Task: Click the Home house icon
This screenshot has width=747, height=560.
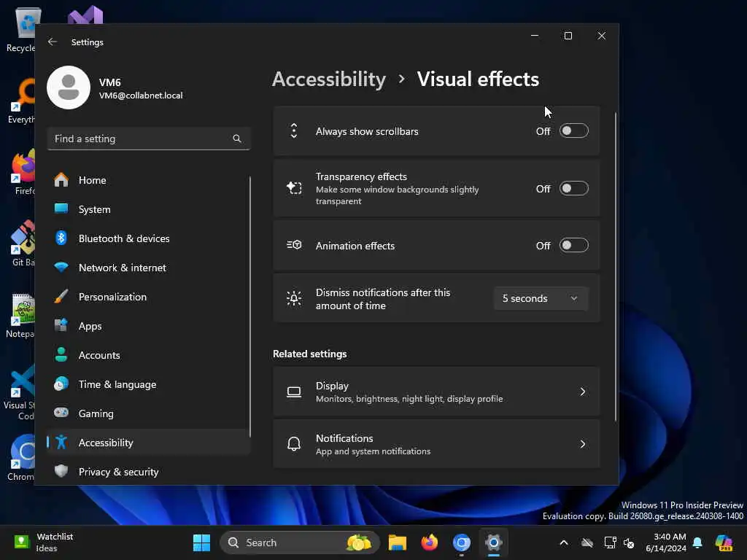Action: point(61,180)
